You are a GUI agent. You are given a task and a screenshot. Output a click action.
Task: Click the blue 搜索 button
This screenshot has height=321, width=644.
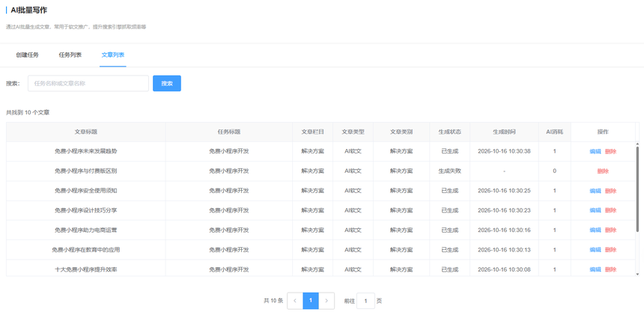click(167, 83)
